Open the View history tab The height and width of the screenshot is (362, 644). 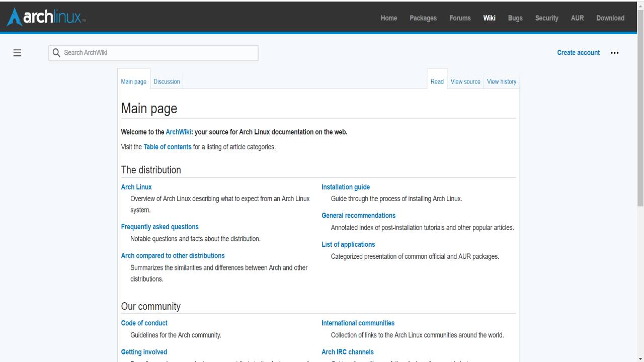pos(502,81)
